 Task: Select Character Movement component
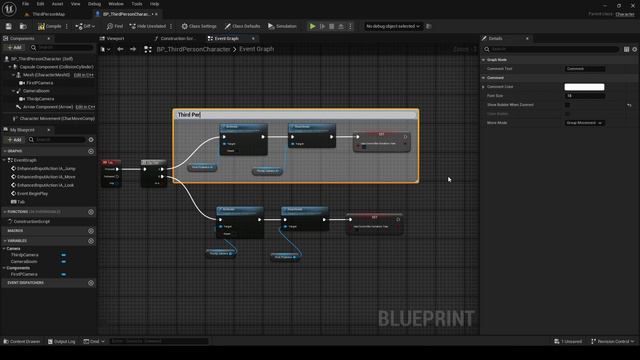tap(57, 118)
